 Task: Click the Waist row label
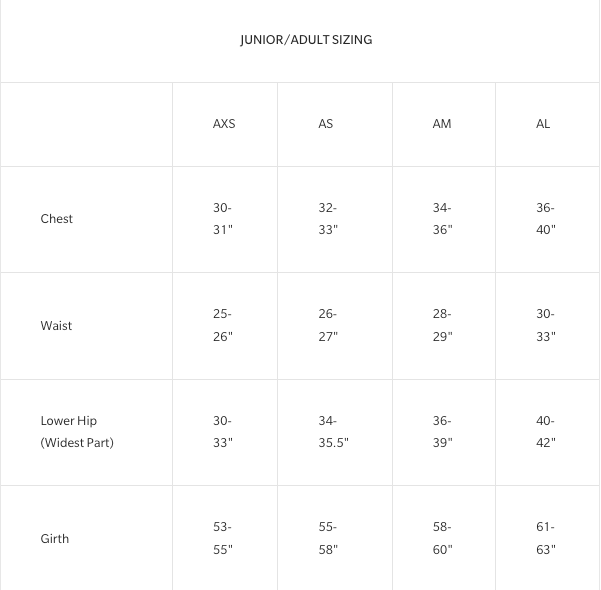(x=57, y=326)
